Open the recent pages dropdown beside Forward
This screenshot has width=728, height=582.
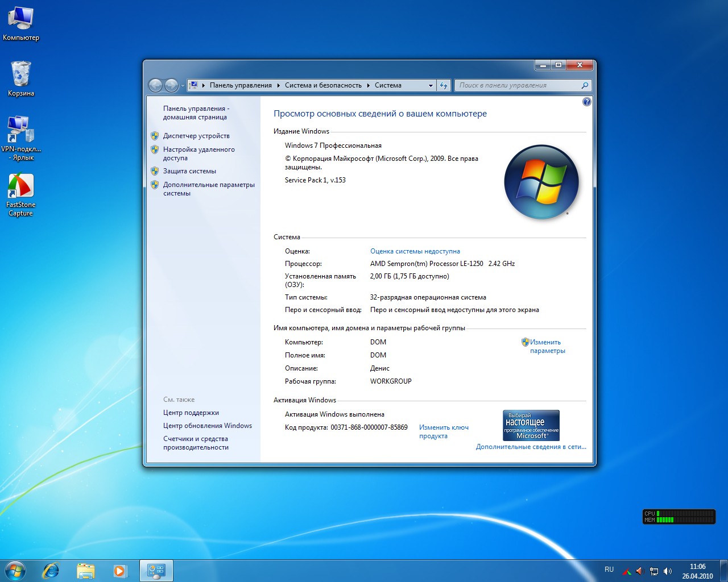click(183, 86)
